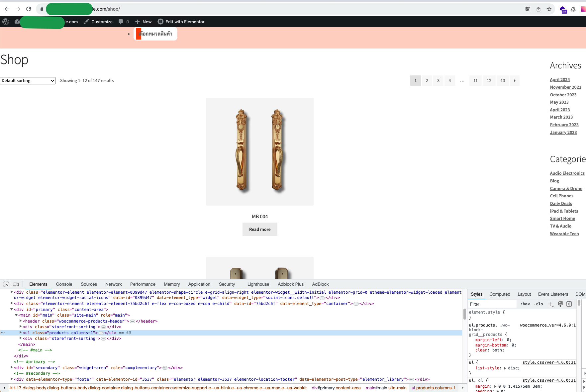Go to page 13 of shop results
This screenshot has height=392, width=586.
point(503,81)
